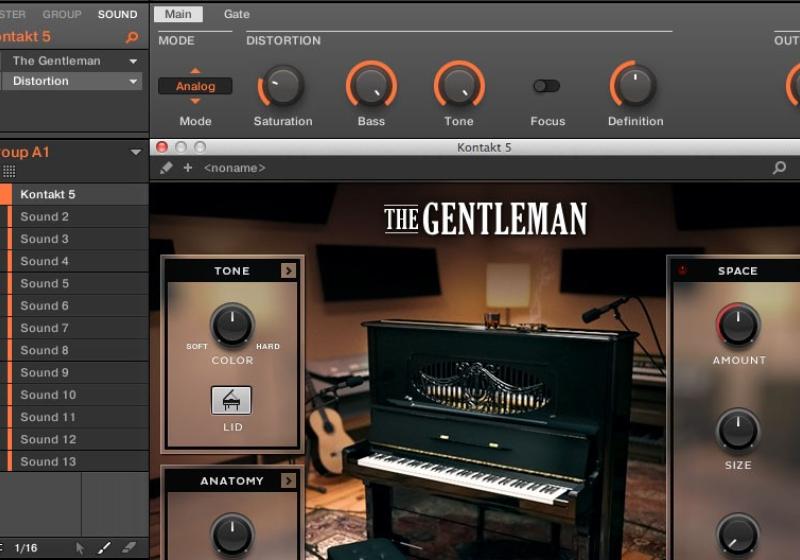Click the pencil edit icon next to noname
The width and height of the screenshot is (800, 560).
(167, 168)
